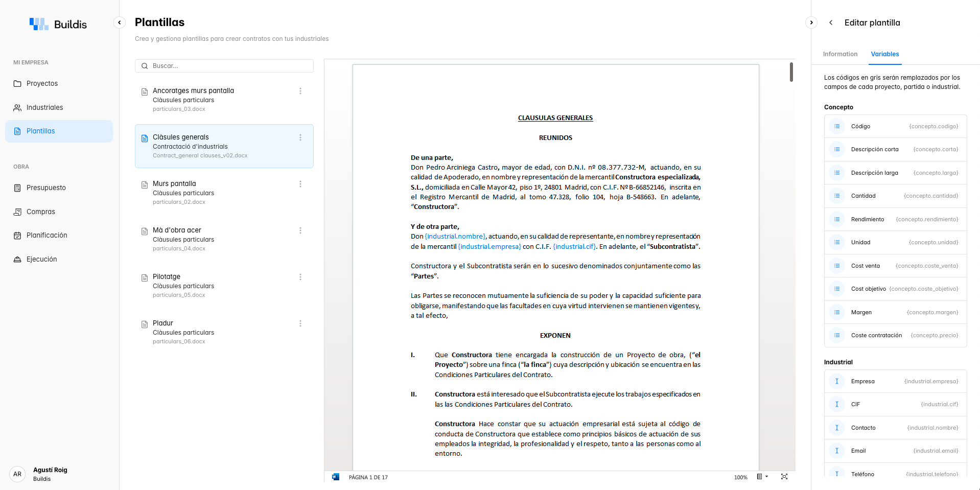Open options menu for Ancoratges murs pantalla

[300, 91]
